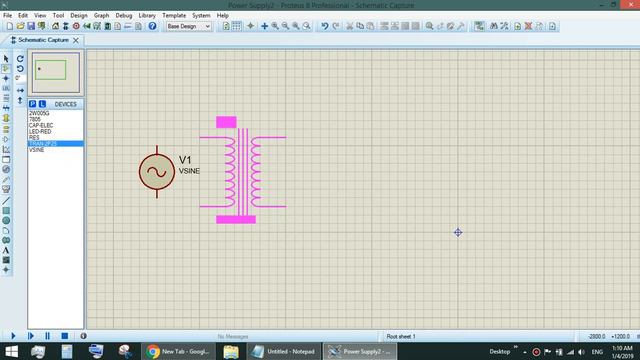The width and height of the screenshot is (640, 360).
Task: Click the Open Project folder icon
Action: 20,26
